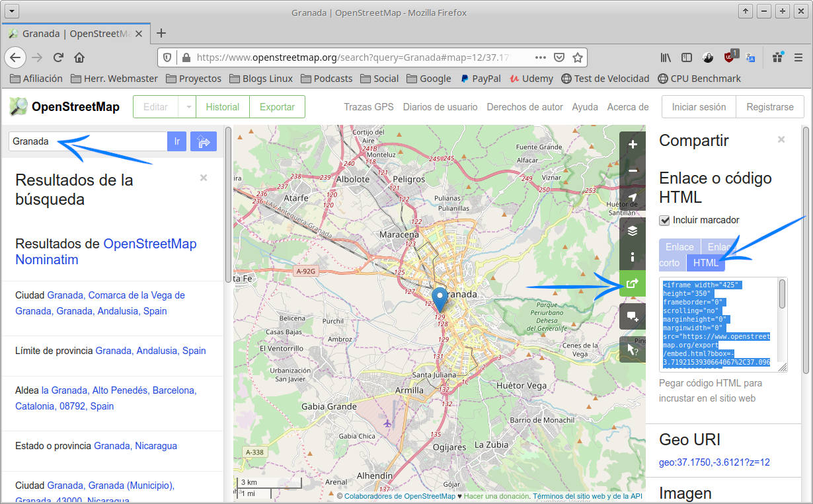
Task: Open page actions three-dots menu
Action: coord(541,57)
